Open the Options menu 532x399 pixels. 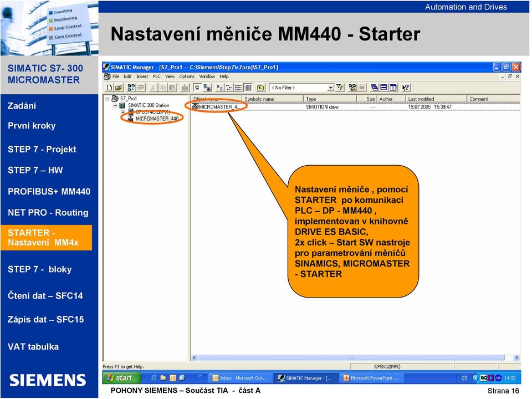[x=187, y=76]
